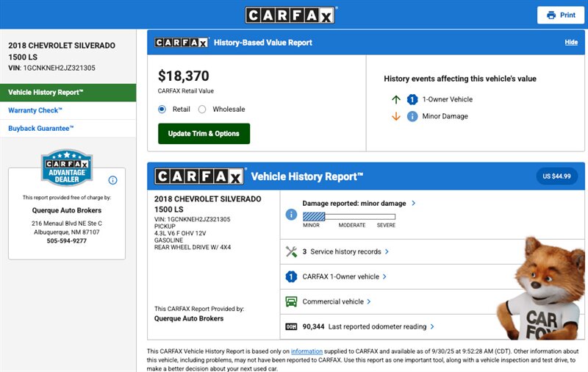Open the Warranty Check sidebar item
The image size is (588, 372).
pyautogui.click(x=35, y=110)
